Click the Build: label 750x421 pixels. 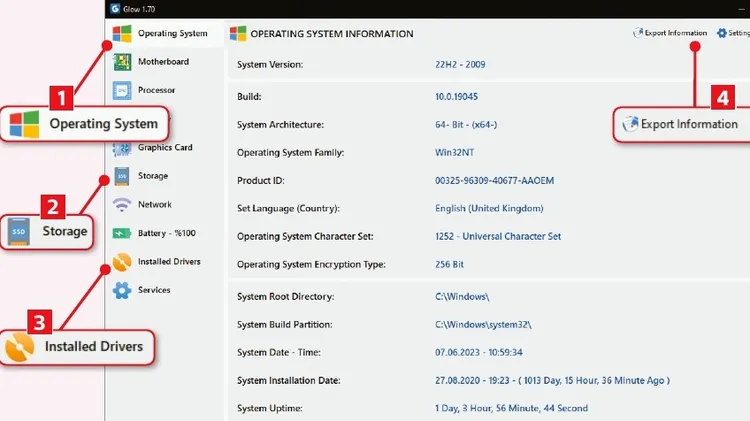coord(250,97)
